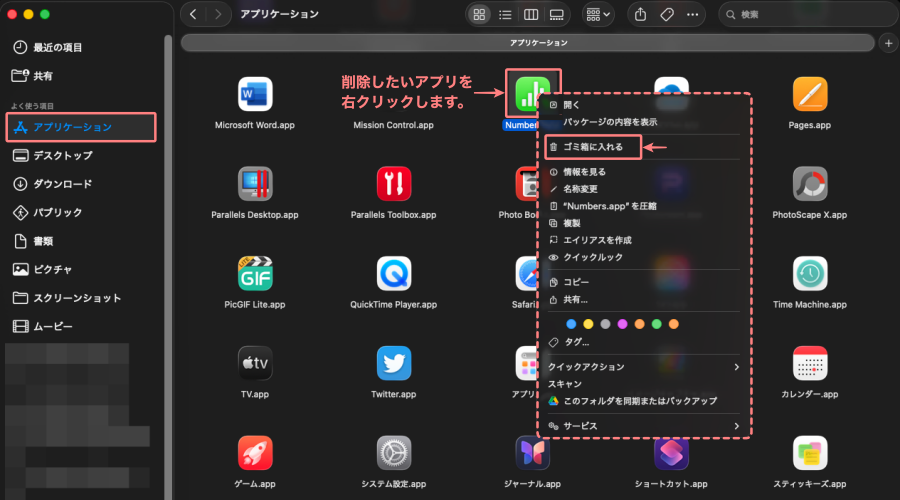The image size is (900, 500).
Task: Go forward with the forward arrow
Action: [x=218, y=14]
